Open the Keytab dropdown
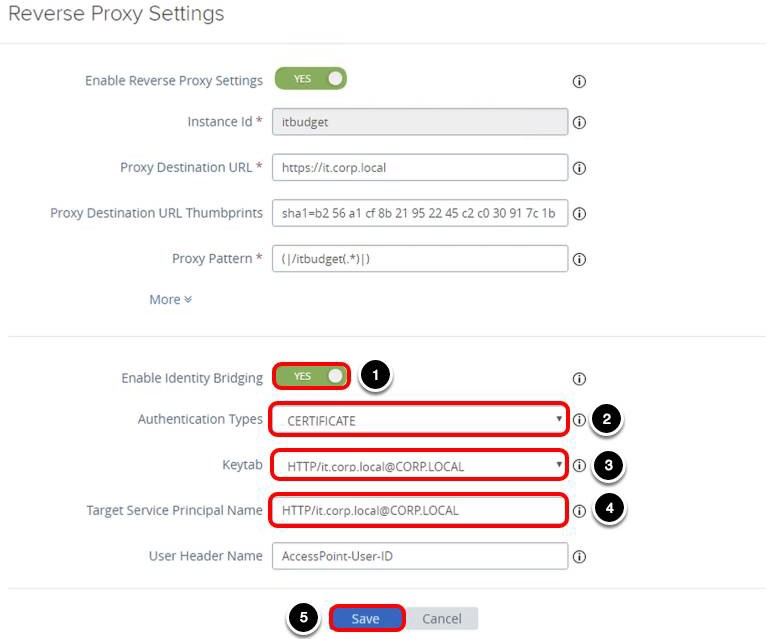 (x=419, y=466)
